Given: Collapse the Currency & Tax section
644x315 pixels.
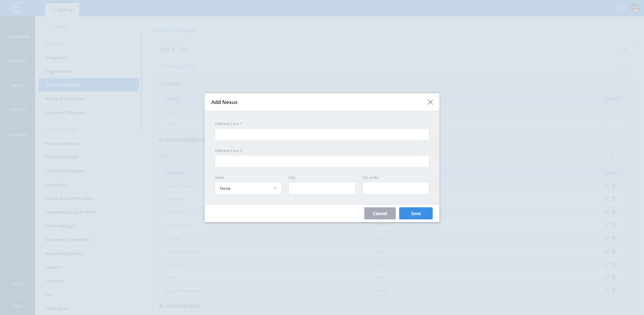Looking at the screenshot, I should (x=624, y=66).
